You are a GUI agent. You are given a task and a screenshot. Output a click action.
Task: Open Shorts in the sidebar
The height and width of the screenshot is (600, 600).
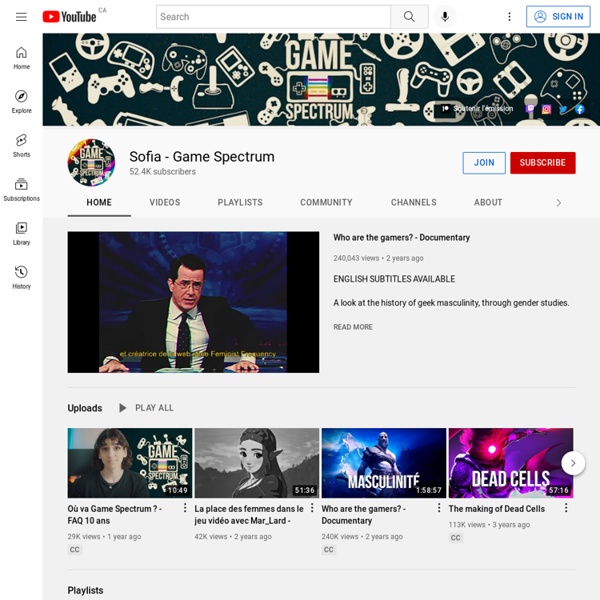21,146
